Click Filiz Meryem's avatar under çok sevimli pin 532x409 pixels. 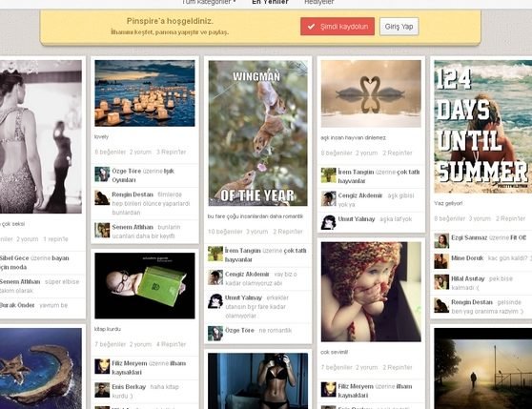click(x=328, y=389)
